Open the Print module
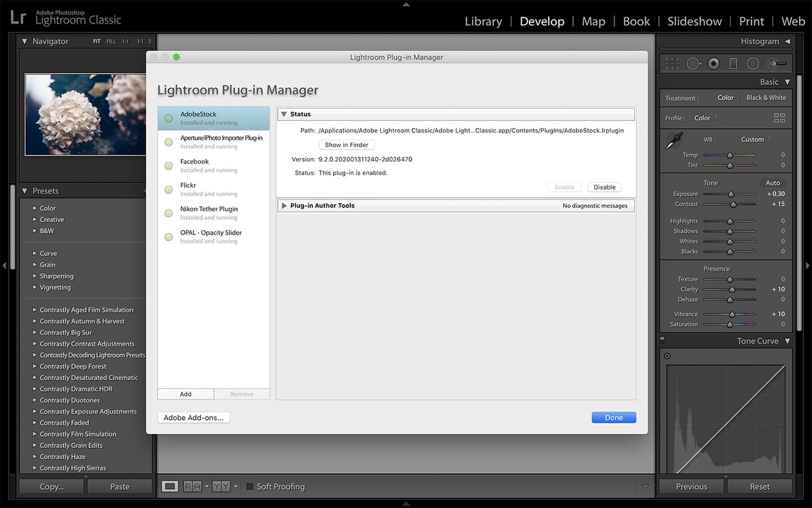Image resolution: width=812 pixels, height=508 pixels. [x=752, y=21]
